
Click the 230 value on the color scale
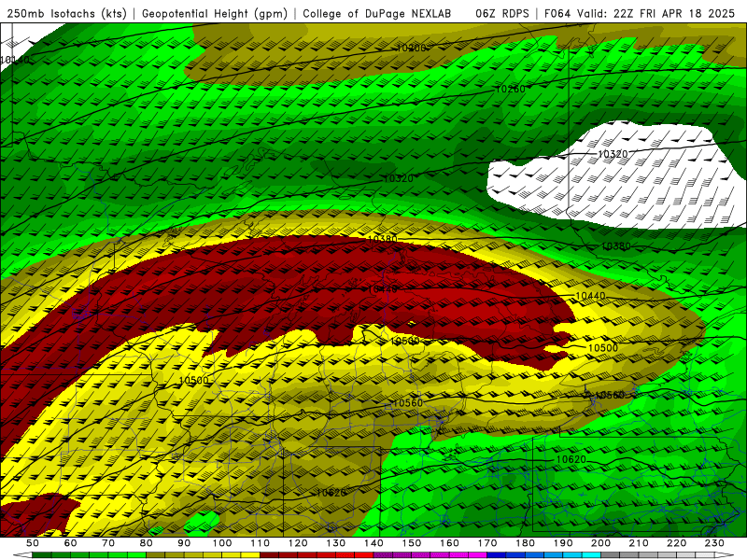tap(714, 543)
